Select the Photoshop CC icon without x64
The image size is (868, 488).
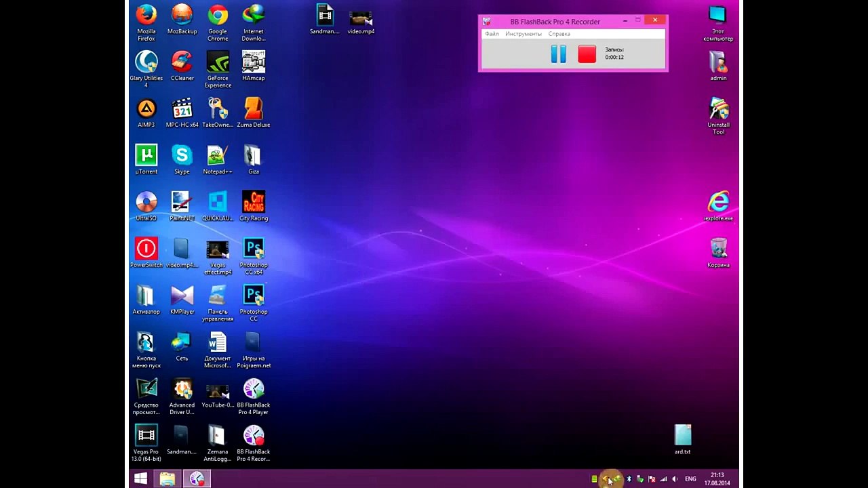tap(254, 303)
